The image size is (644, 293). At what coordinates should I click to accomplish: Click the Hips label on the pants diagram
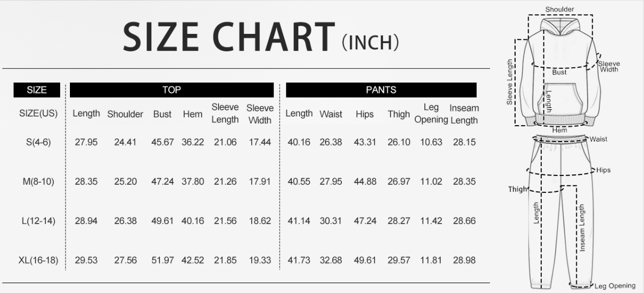click(x=603, y=170)
